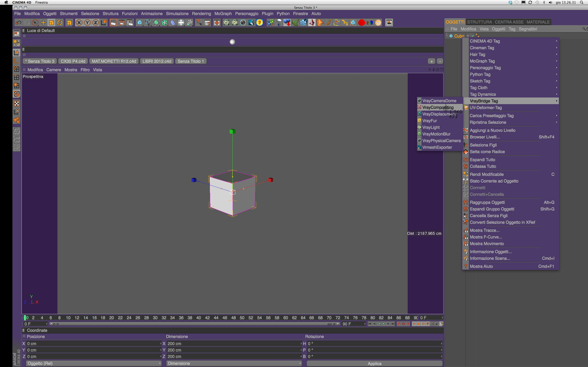Open the CX35 P4.c4d document tab
The image size is (588, 367).
pos(73,61)
